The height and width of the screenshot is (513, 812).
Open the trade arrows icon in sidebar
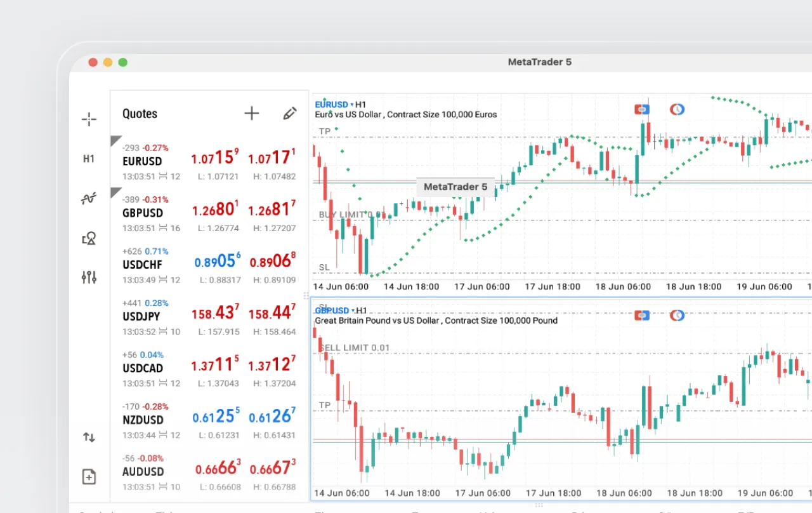coord(89,437)
